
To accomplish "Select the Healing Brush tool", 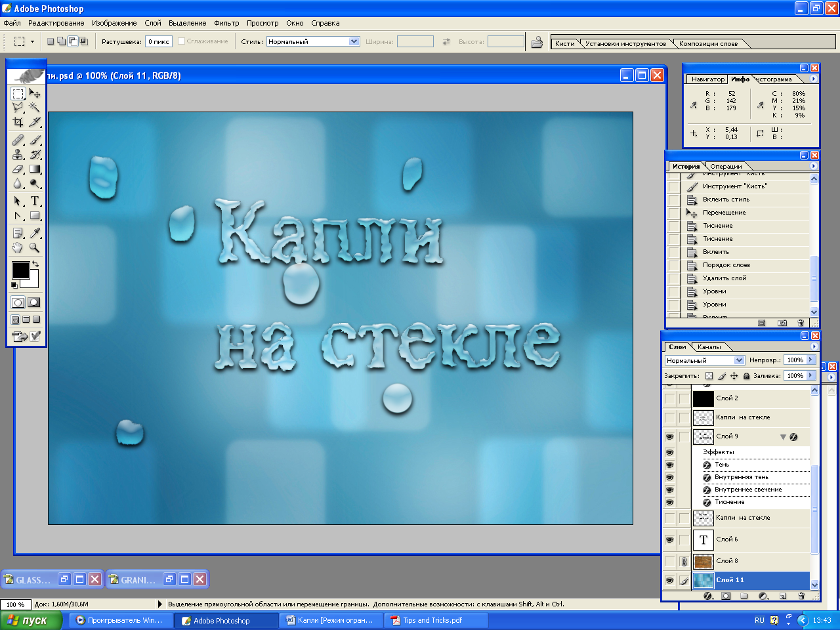I will [18, 140].
